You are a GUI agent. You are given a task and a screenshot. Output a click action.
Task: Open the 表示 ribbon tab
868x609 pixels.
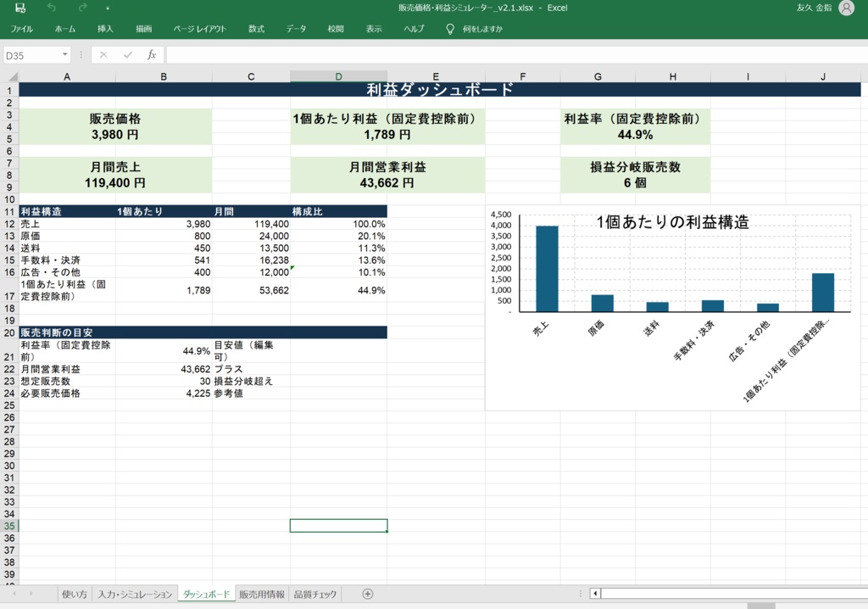click(x=374, y=29)
